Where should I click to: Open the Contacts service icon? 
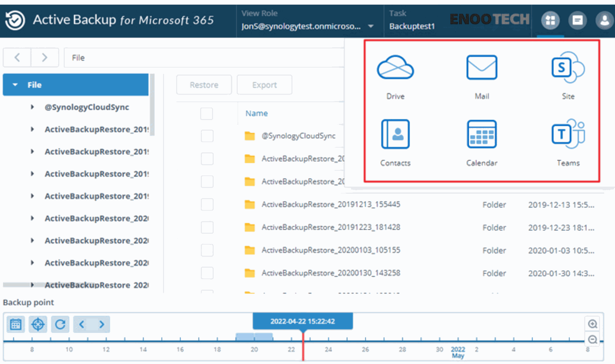395,134
